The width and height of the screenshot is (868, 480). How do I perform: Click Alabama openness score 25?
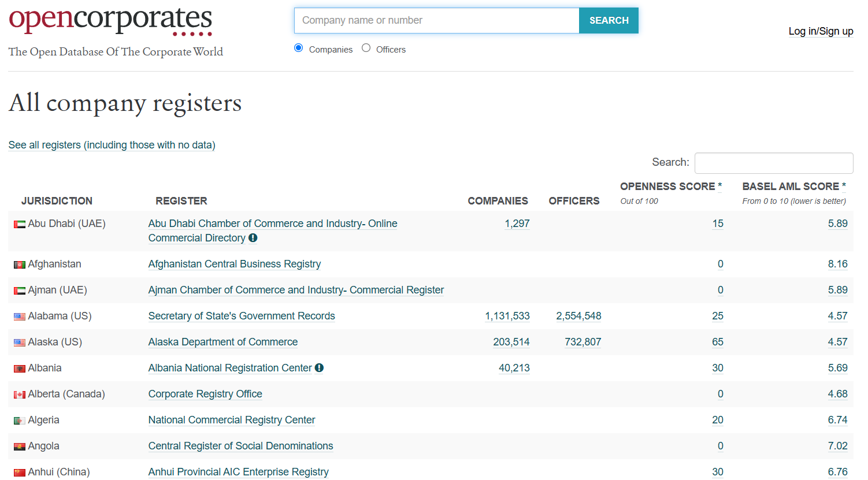pos(718,316)
